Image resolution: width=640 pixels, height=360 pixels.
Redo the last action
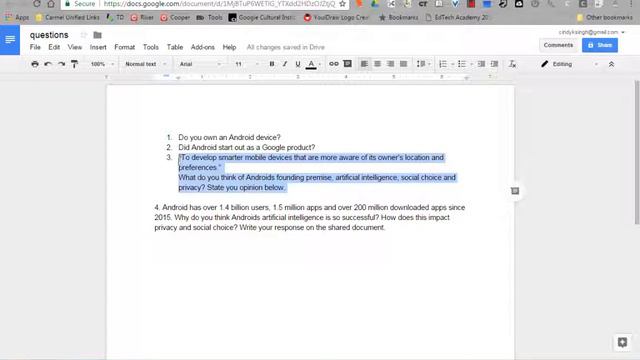pyautogui.click(x=61, y=64)
